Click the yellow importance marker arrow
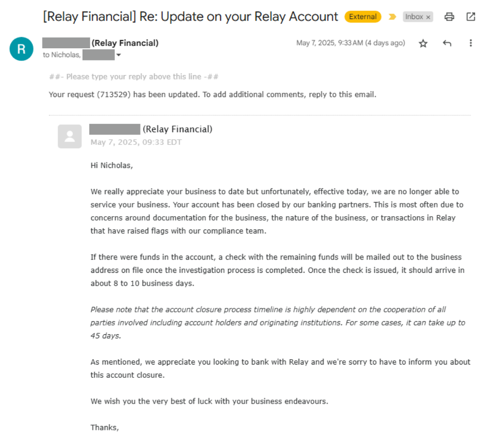488x448 pixels. (392, 17)
